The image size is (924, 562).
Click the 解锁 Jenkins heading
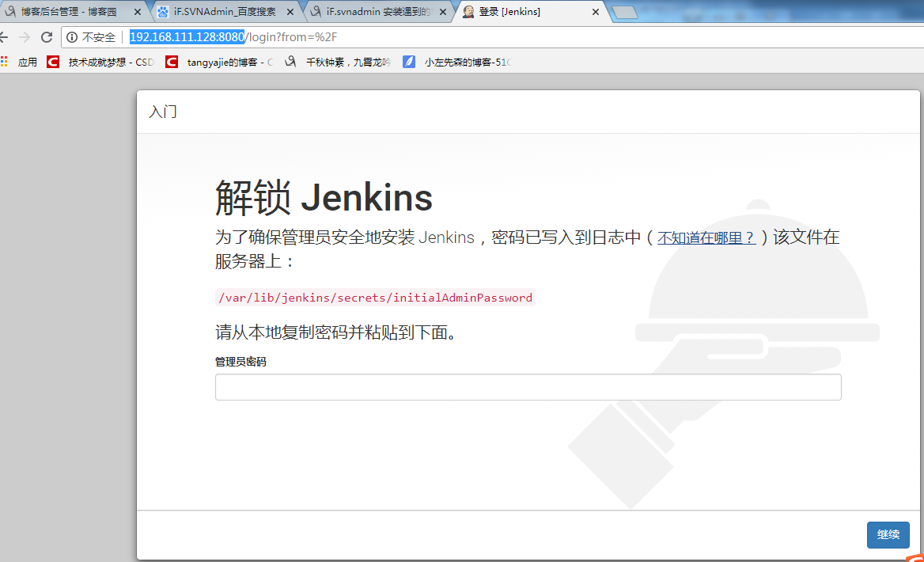click(x=324, y=198)
